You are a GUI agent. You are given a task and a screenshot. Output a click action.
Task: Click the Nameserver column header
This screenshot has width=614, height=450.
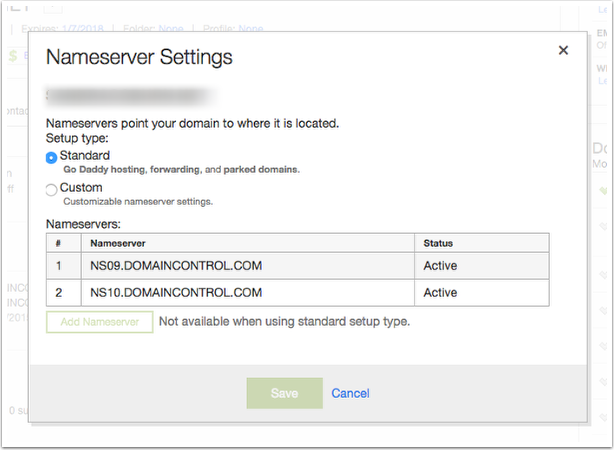click(x=248, y=243)
